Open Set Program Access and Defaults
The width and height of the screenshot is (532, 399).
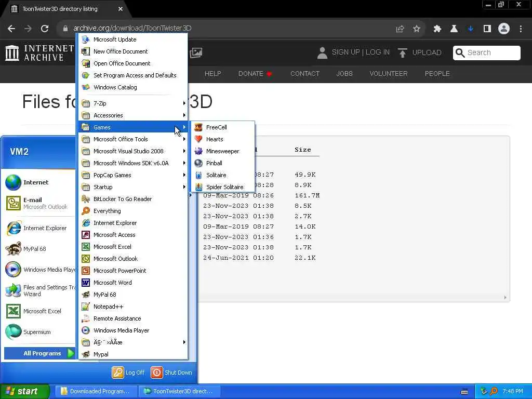pos(133,75)
